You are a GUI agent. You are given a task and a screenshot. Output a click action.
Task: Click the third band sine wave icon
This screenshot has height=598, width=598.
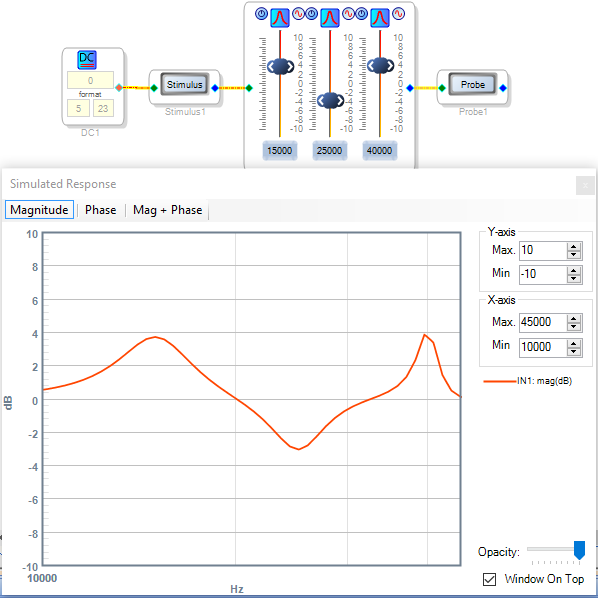(x=399, y=14)
